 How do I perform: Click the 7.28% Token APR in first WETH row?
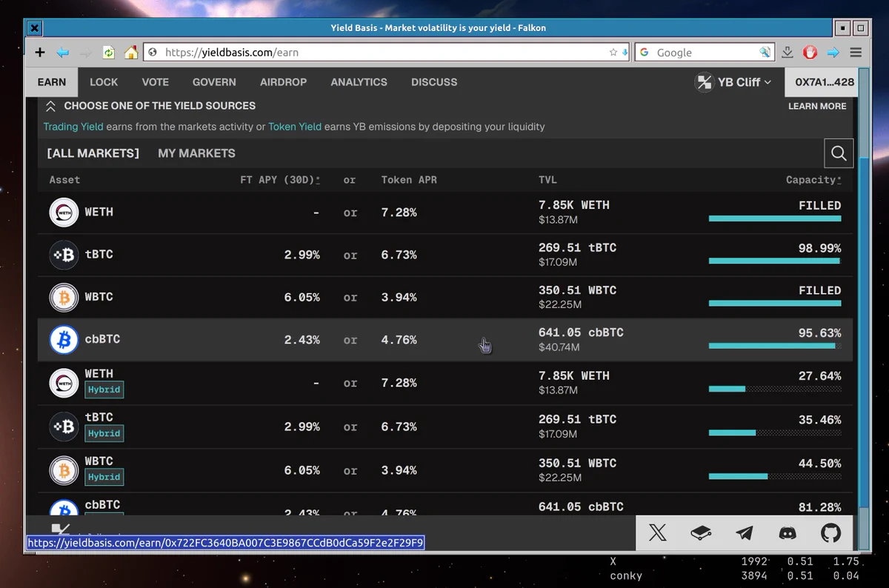[399, 213]
